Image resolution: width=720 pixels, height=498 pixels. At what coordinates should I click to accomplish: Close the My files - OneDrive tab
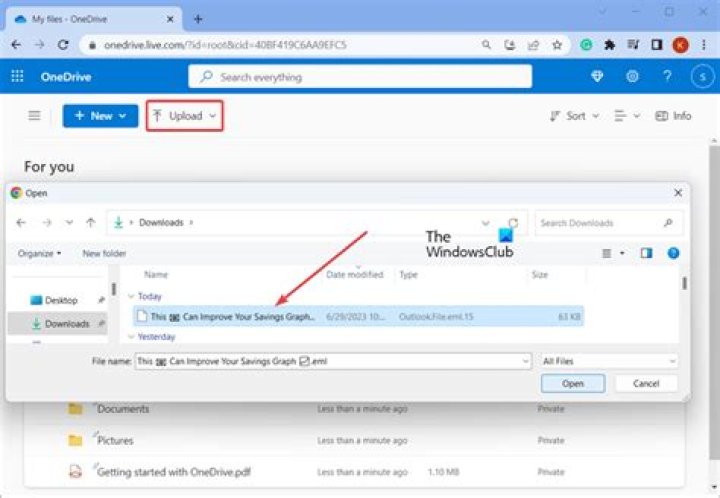tap(170, 19)
